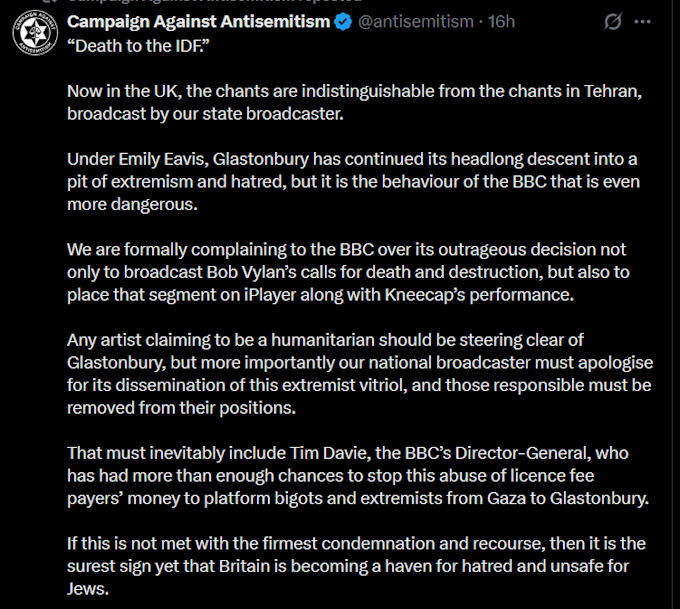Click the paragraph beginning "Any artist claiming"

pos(360,373)
